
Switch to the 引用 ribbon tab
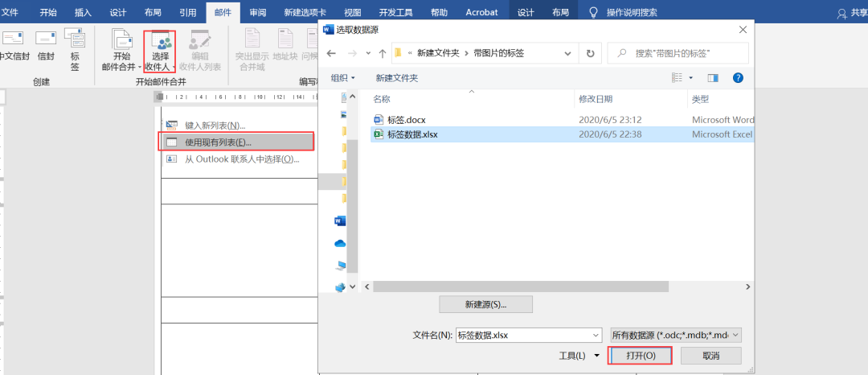(187, 12)
